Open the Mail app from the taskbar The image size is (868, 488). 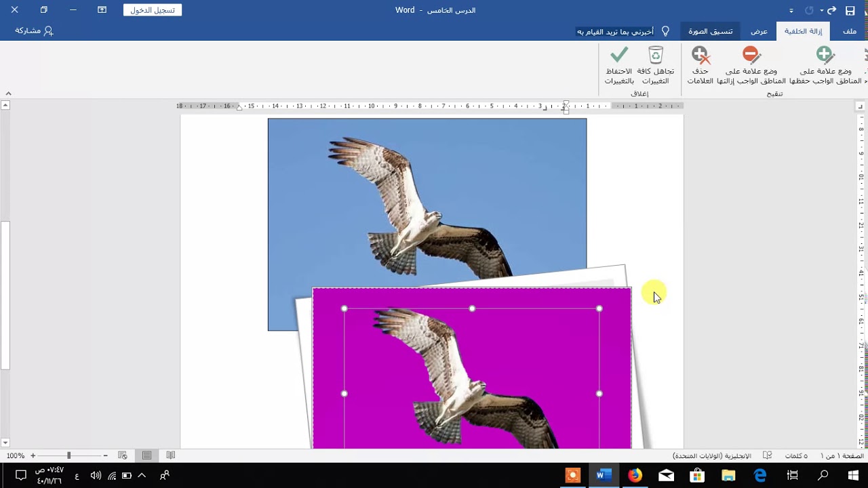point(666,475)
